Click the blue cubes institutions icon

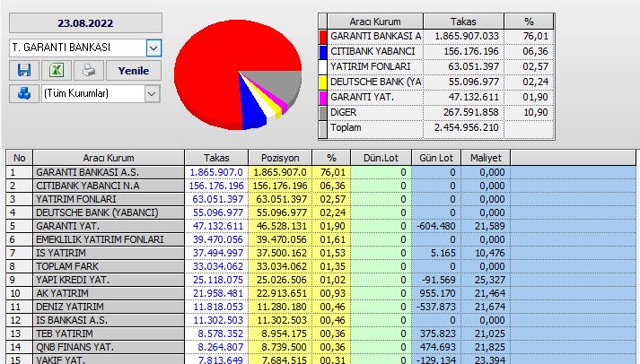24,93
